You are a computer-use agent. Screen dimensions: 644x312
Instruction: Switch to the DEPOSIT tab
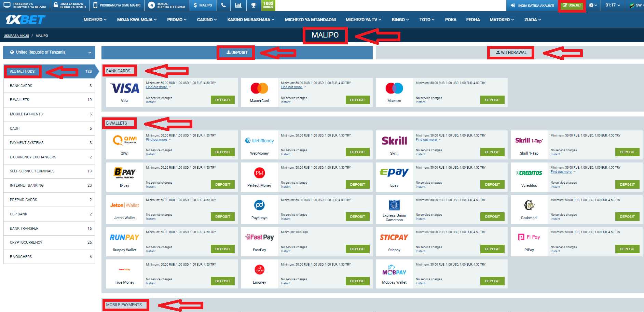click(237, 53)
